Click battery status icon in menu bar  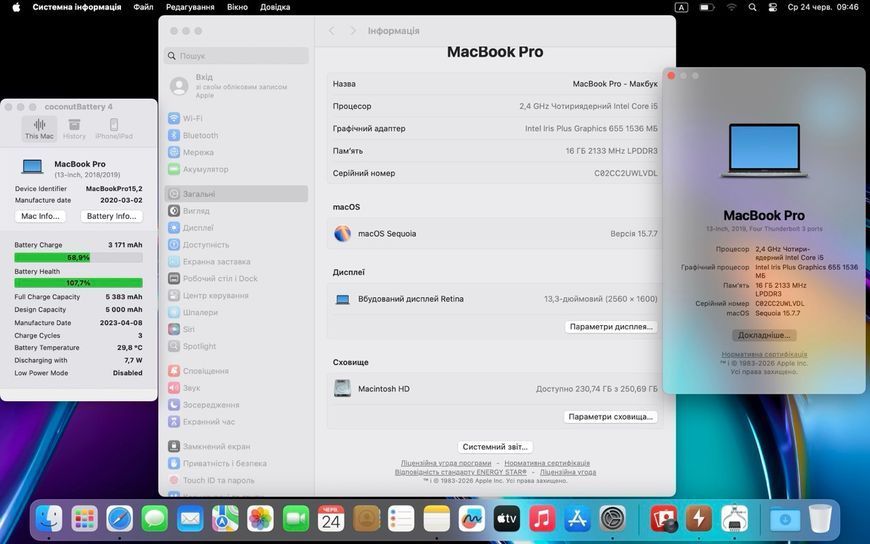tap(706, 7)
